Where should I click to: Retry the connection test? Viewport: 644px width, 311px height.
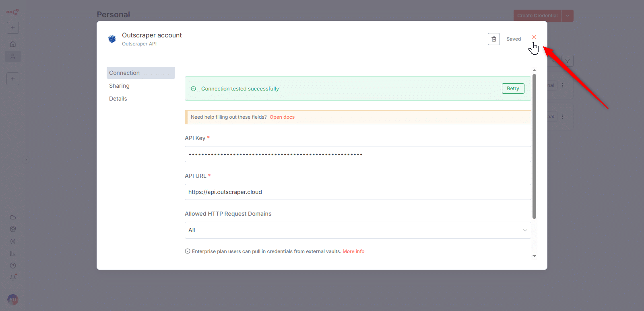[x=513, y=89]
